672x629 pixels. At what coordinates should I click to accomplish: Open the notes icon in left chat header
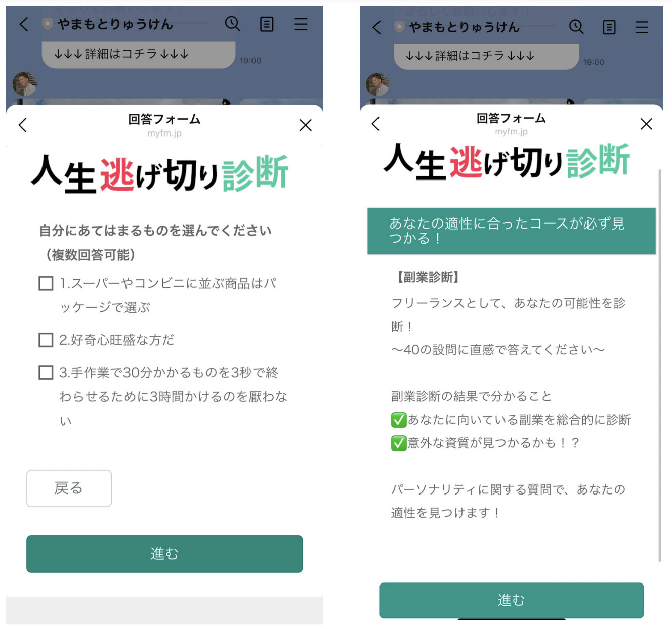click(267, 24)
